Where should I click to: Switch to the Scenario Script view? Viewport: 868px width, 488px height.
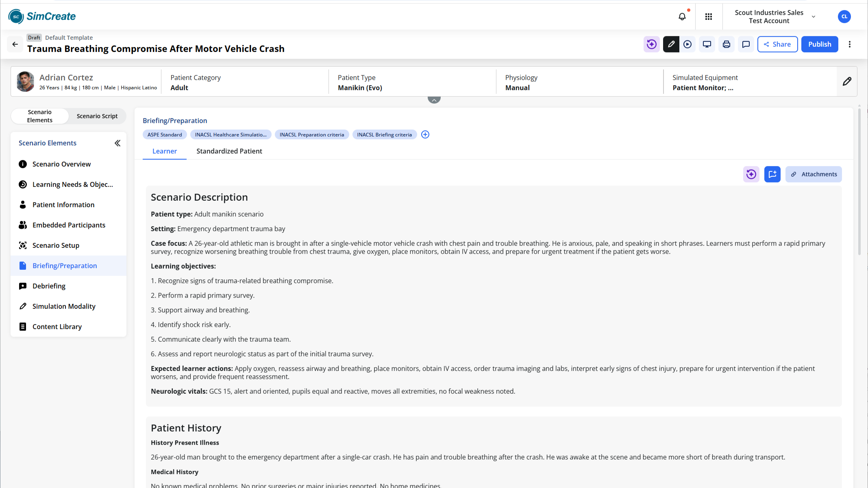[97, 116]
